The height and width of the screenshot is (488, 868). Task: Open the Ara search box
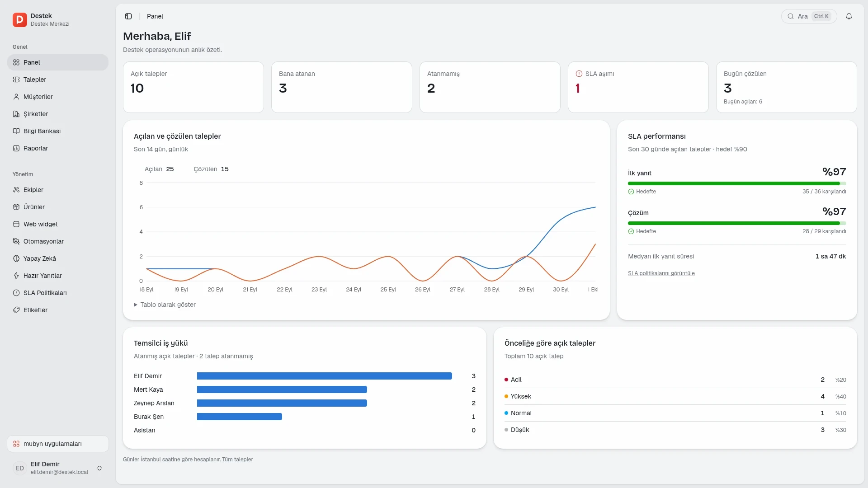click(809, 16)
